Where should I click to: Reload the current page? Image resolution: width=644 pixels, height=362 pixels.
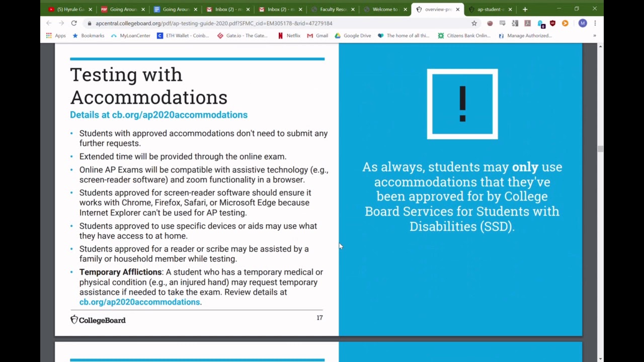74,23
